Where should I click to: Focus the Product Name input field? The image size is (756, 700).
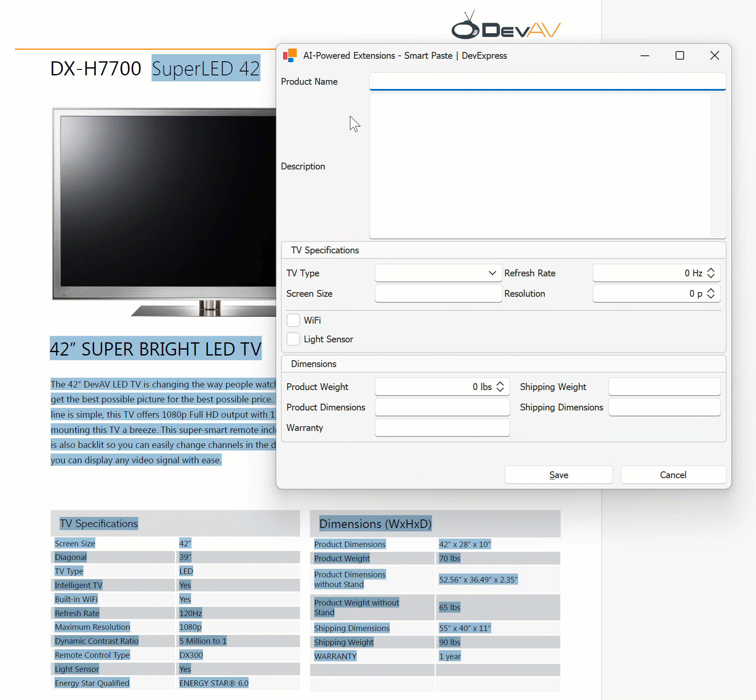547,81
